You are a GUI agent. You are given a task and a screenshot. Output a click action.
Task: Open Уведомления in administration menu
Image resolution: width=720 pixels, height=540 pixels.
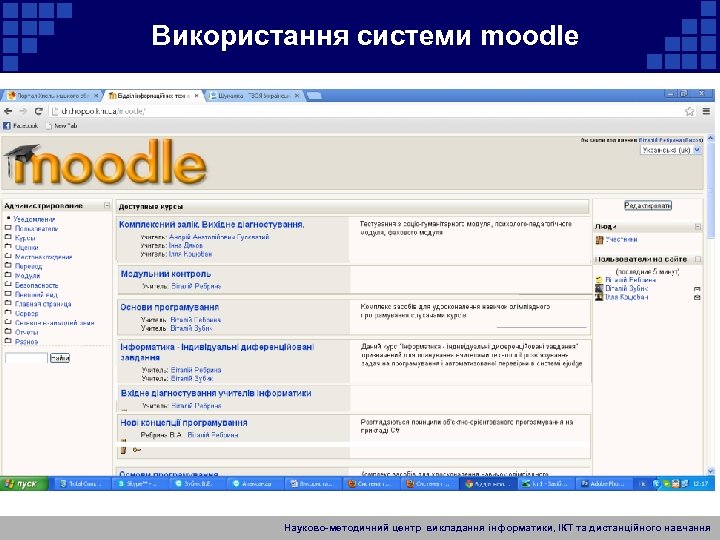pyautogui.click(x=34, y=219)
